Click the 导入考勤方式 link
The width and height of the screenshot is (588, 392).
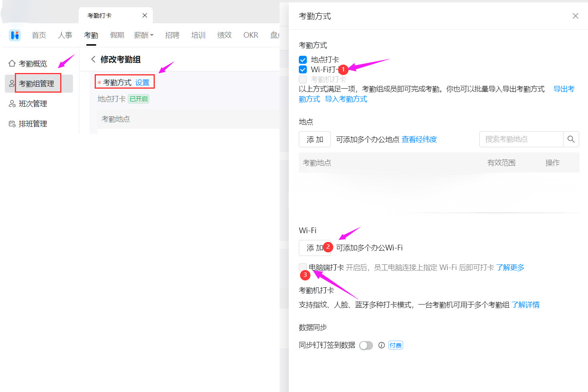tap(346, 99)
